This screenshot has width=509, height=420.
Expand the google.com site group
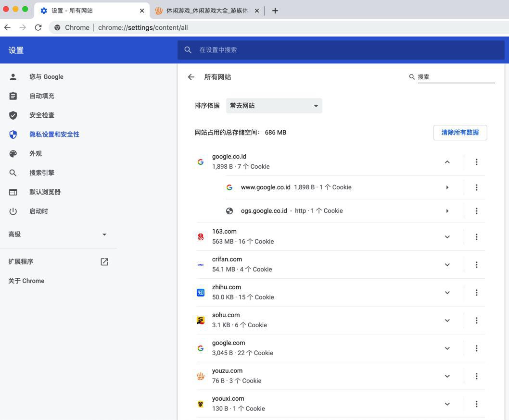[x=447, y=348]
